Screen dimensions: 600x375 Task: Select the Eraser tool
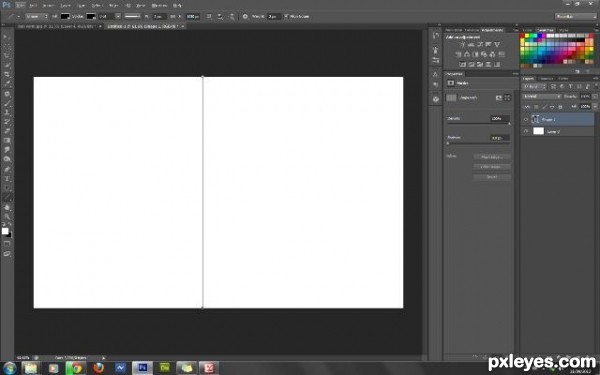pos(7,131)
